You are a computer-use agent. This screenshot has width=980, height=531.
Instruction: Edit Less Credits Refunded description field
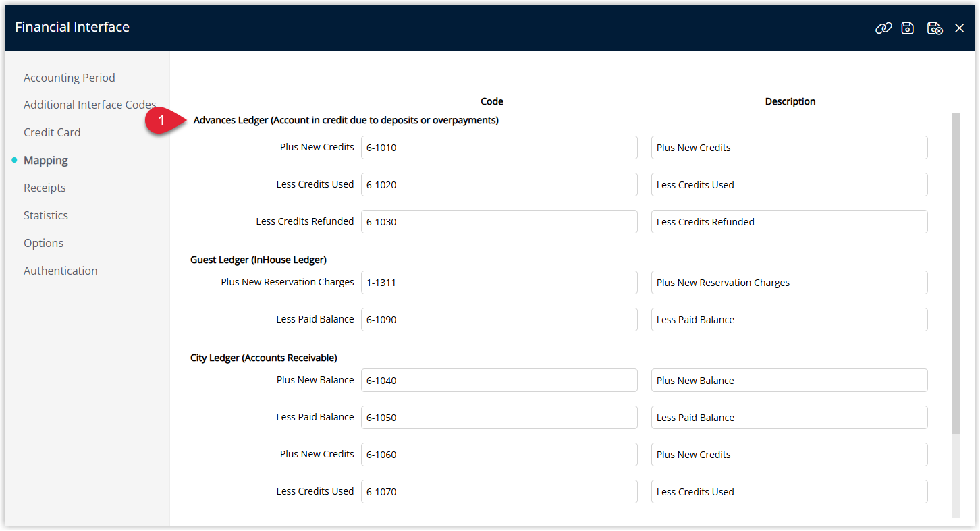point(790,221)
